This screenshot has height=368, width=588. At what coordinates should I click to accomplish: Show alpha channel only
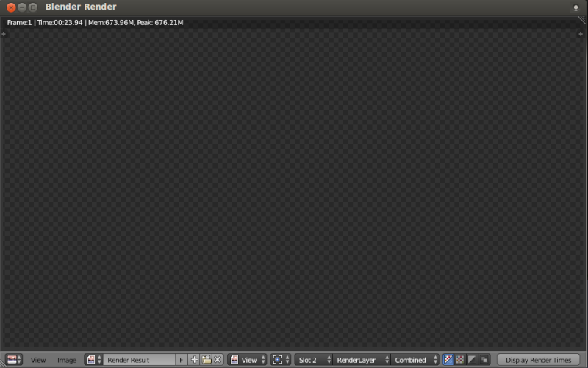[x=472, y=360]
